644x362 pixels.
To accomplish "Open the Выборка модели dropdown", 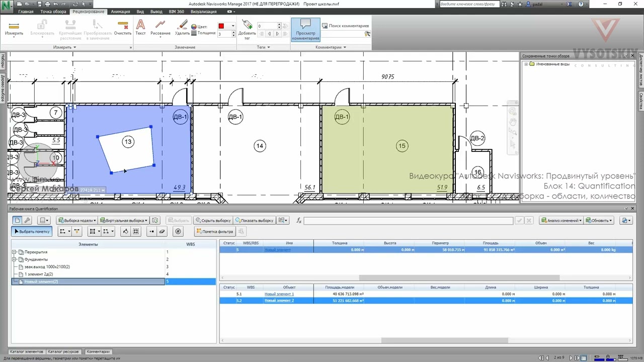I will (x=77, y=220).
